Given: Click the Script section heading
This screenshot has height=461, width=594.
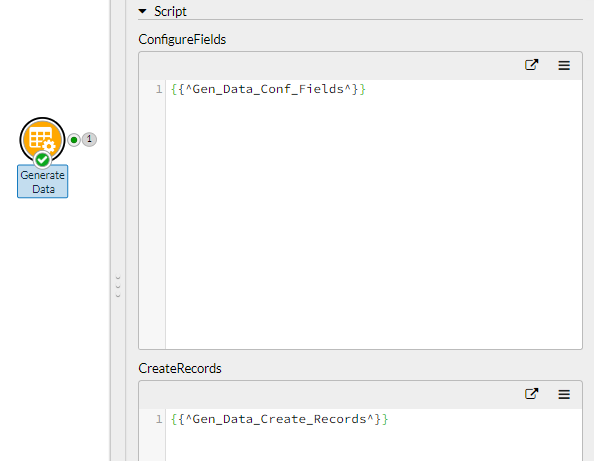Looking at the screenshot, I should click(170, 11).
